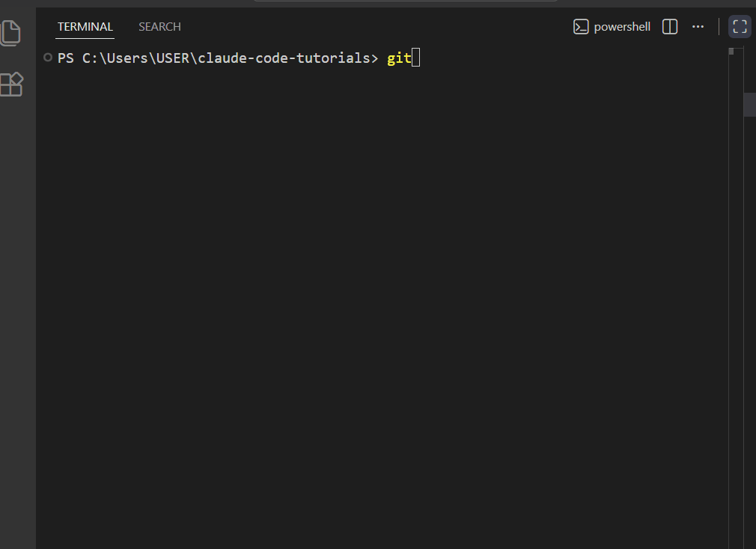Click the powershell terminal profile icon

(x=581, y=26)
